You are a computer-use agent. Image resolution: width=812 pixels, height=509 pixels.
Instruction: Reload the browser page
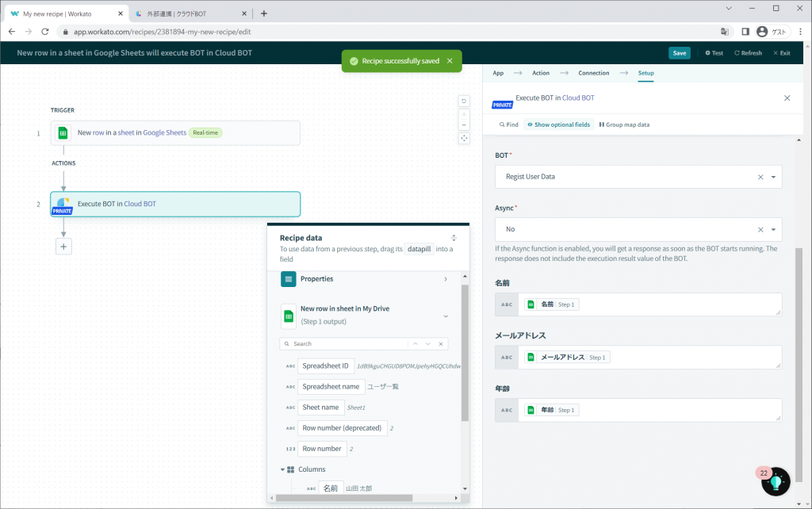(45, 32)
